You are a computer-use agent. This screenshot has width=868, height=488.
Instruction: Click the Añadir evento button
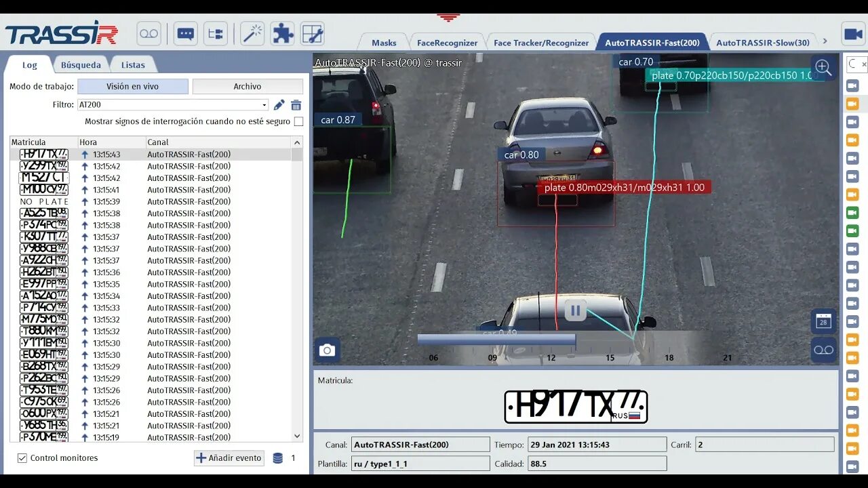229,458
